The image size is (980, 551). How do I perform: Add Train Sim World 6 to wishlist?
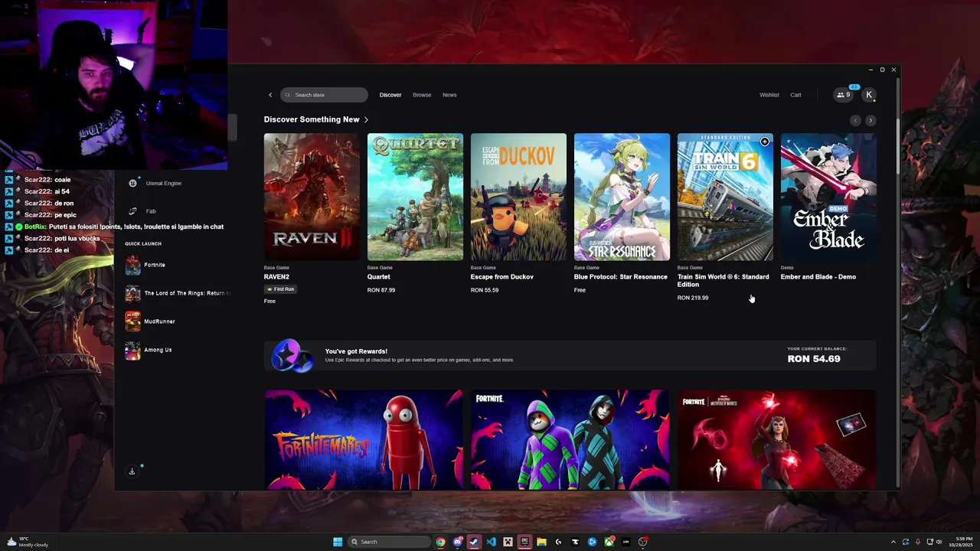764,142
